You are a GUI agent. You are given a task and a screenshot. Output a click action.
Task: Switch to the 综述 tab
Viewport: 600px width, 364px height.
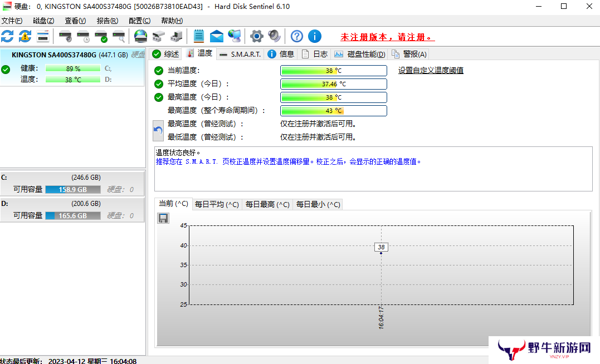pyautogui.click(x=166, y=55)
